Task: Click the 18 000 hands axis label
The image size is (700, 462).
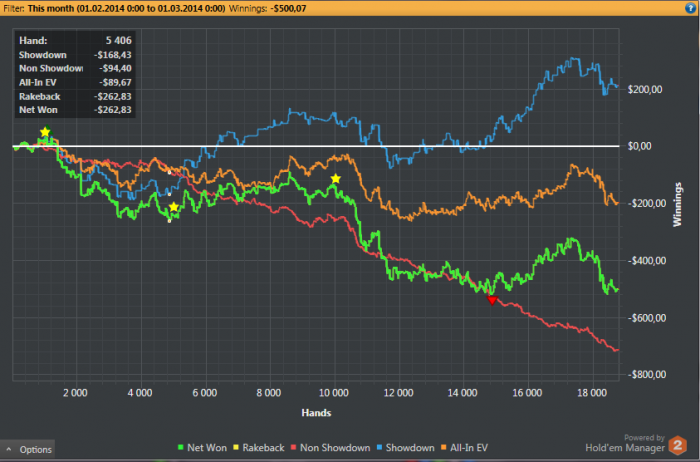Action: click(x=592, y=393)
